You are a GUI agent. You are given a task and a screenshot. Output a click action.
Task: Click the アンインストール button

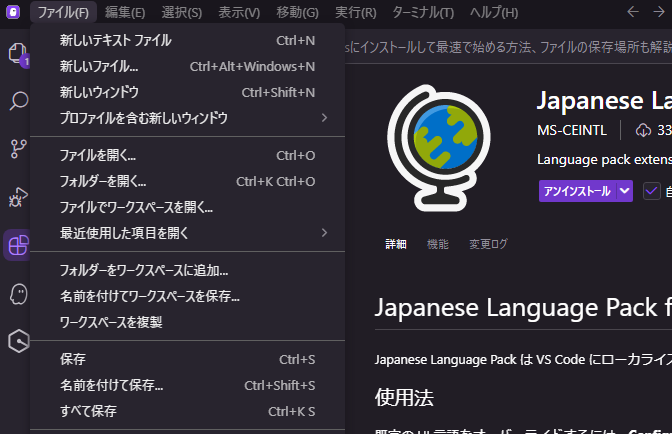coord(577,191)
